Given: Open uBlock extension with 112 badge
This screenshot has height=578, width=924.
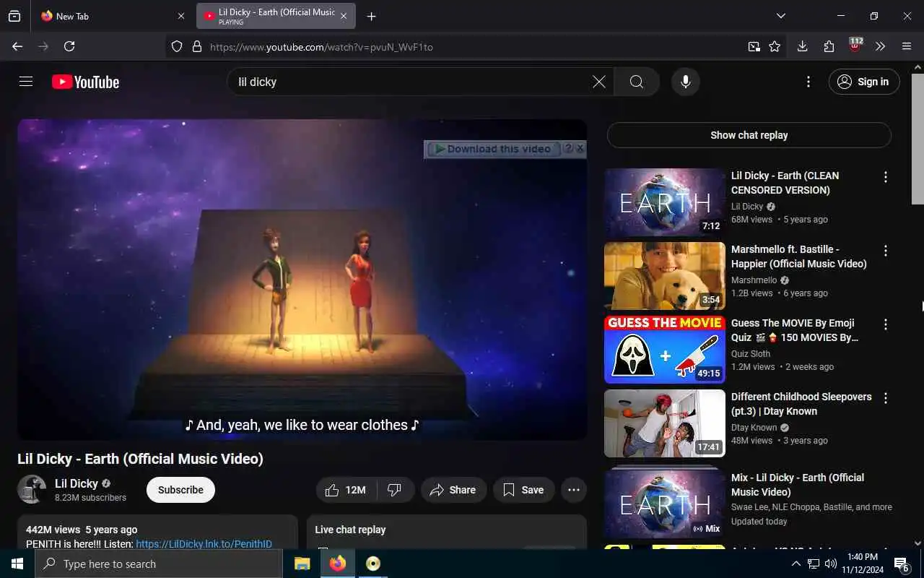Looking at the screenshot, I should tap(855, 46).
